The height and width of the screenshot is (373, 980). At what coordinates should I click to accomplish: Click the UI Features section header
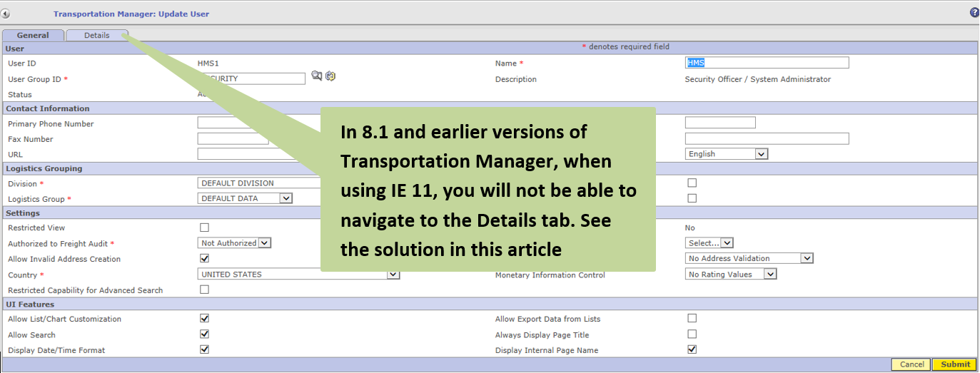pos(30,305)
